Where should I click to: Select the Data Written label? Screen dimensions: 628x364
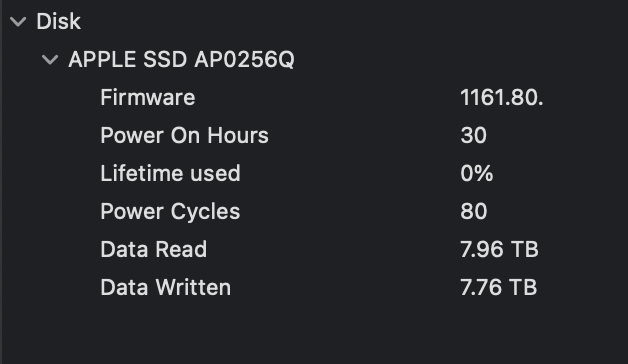[166, 287]
